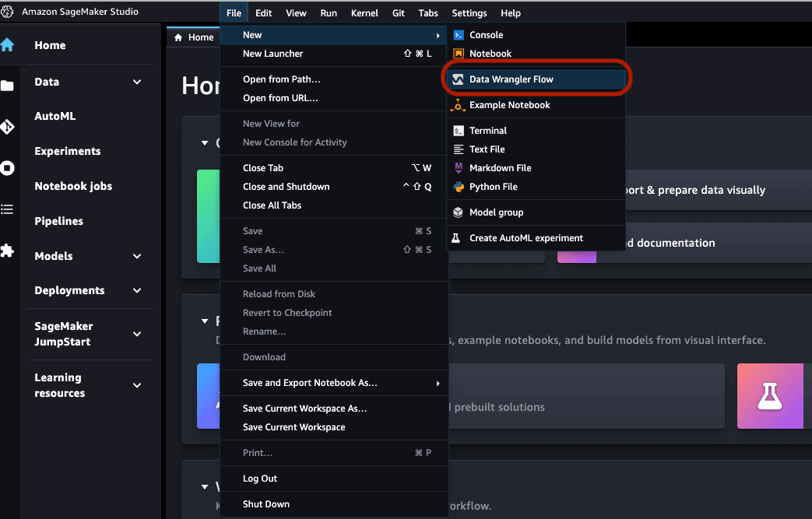This screenshot has height=519, width=812.
Task: Click the Amazon SageMaker Studio logo icon
Action: click(x=7, y=12)
